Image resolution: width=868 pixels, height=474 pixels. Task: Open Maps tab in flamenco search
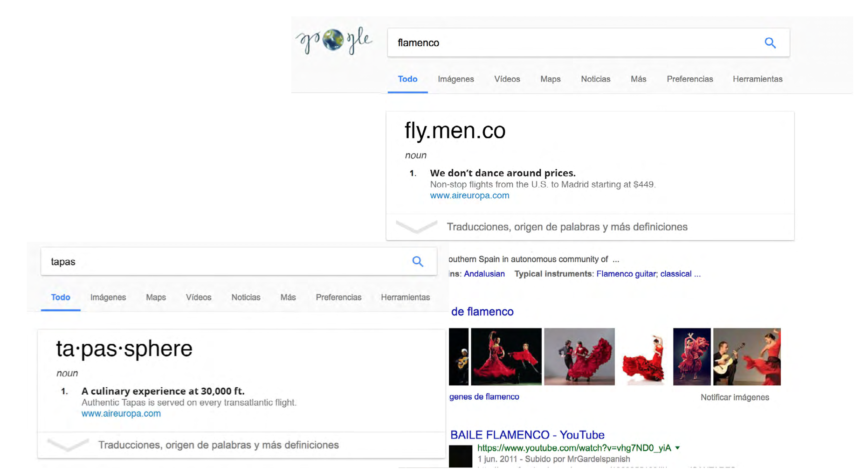pyautogui.click(x=551, y=79)
